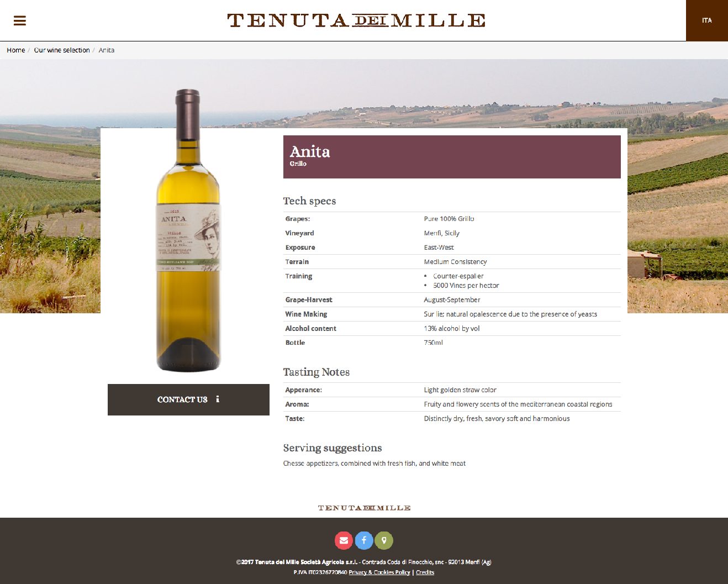The width and height of the screenshot is (728, 584).
Task: Open the hamburger menu icon
Action: click(x=20, y=20)
